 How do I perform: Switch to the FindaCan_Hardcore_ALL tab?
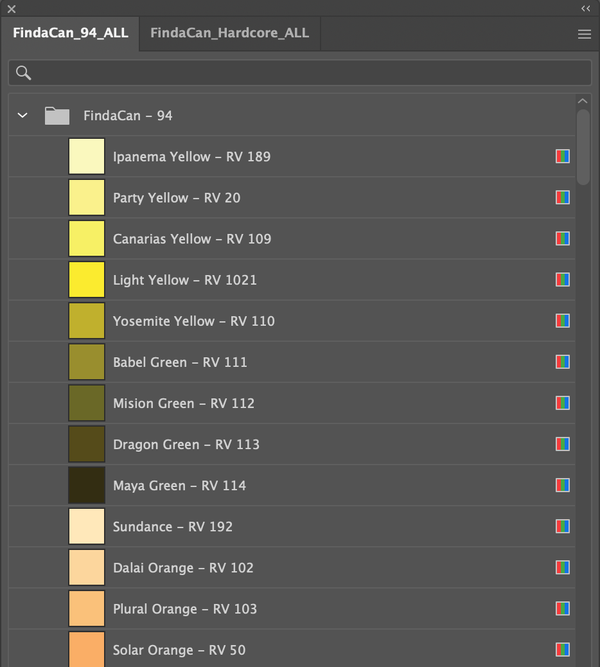[229, 33]
